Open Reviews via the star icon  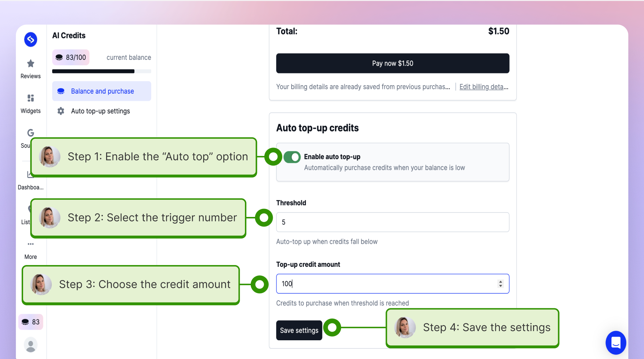pyautogui.click(x=31, y=64)
